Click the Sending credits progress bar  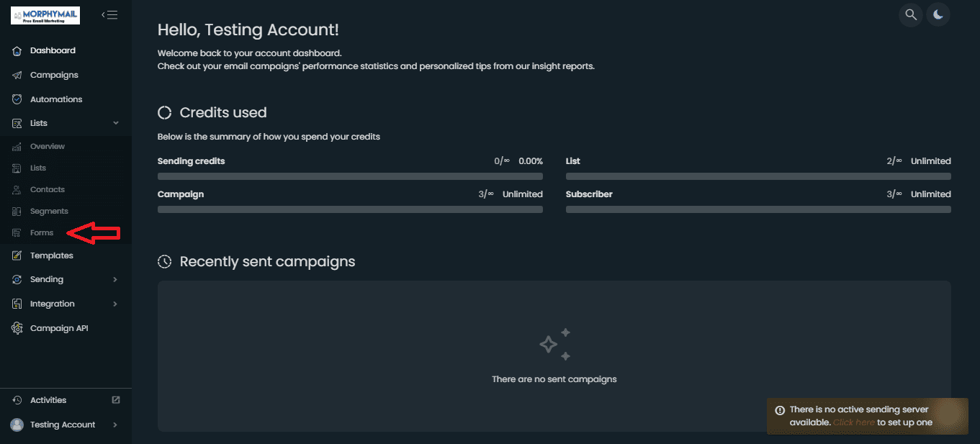[350, 176]
